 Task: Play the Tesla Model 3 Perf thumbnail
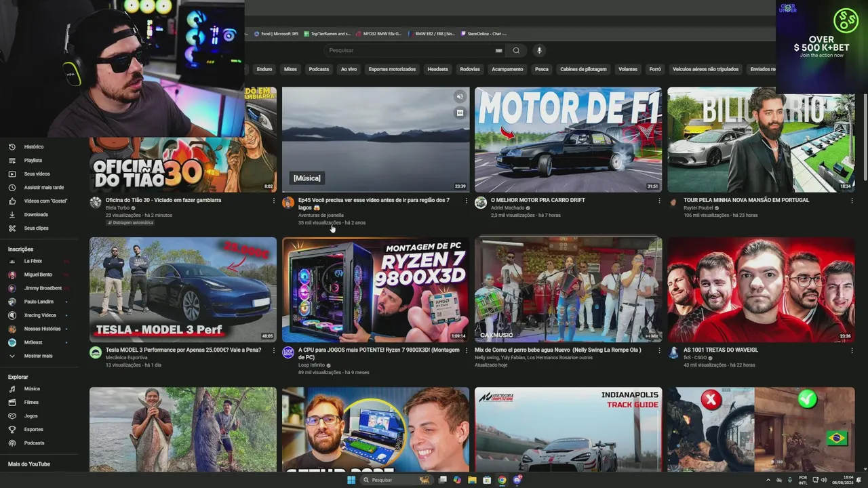click(183, 289)
